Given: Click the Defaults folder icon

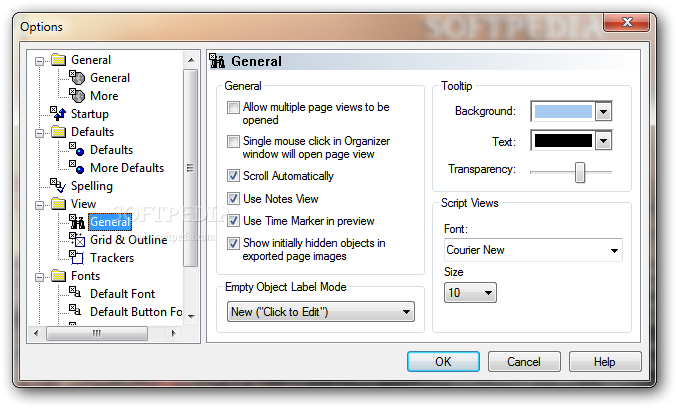Looking at the screenshot, I should pyautogui.click(x=58, y=132).
